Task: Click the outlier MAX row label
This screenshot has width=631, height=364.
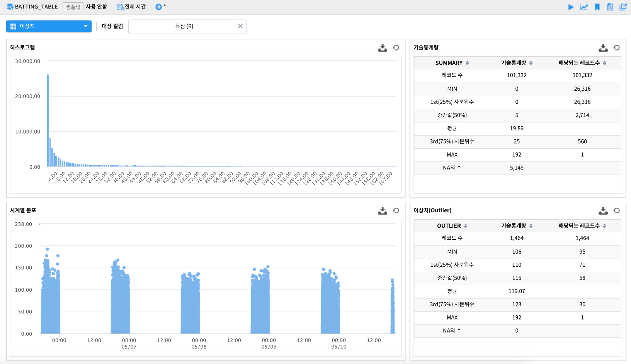Action: [x=452, y=317]
